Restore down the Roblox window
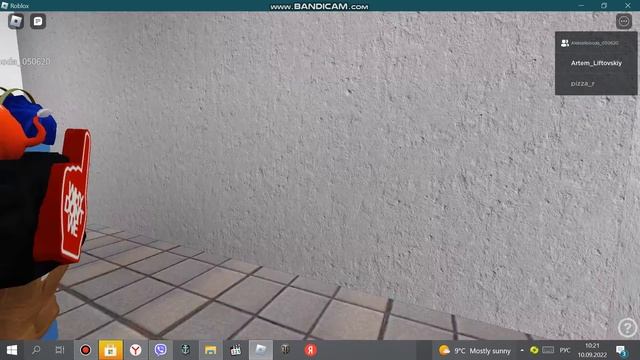The height and width of the screenshot is (360, 640). (604, 6)
